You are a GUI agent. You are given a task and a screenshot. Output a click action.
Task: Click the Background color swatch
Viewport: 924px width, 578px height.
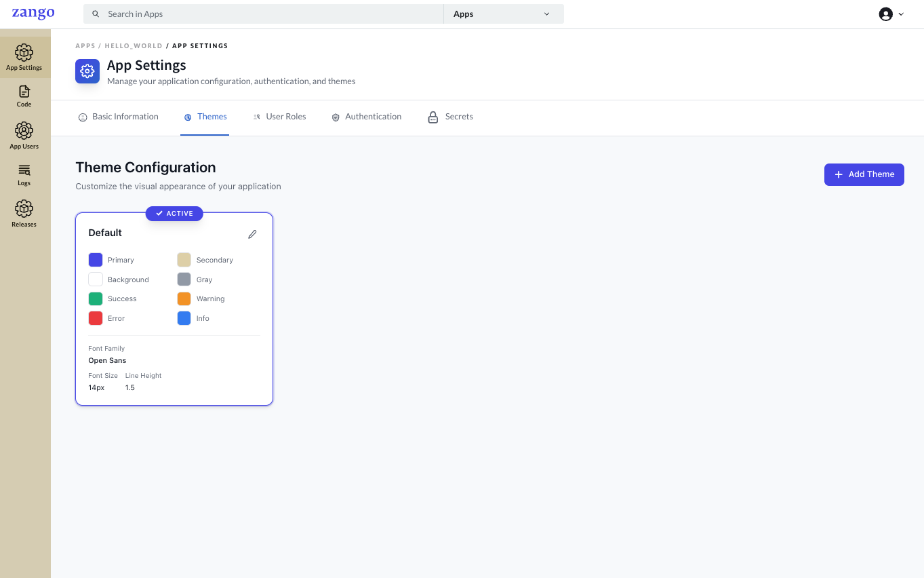(x=96, y=280)
